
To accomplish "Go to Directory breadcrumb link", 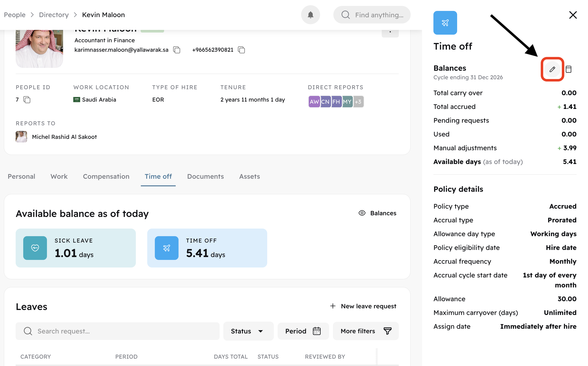I will (54, 15).
